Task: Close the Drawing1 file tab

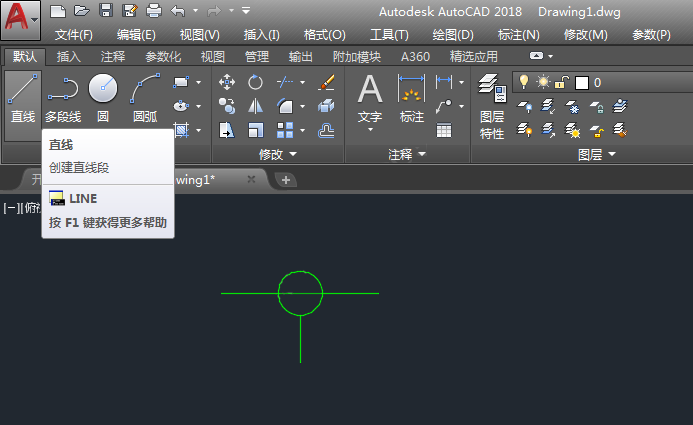Action: point(251,179)
